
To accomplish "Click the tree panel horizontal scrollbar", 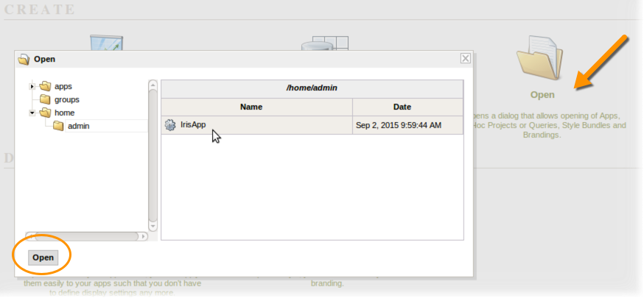I will 83,236.
